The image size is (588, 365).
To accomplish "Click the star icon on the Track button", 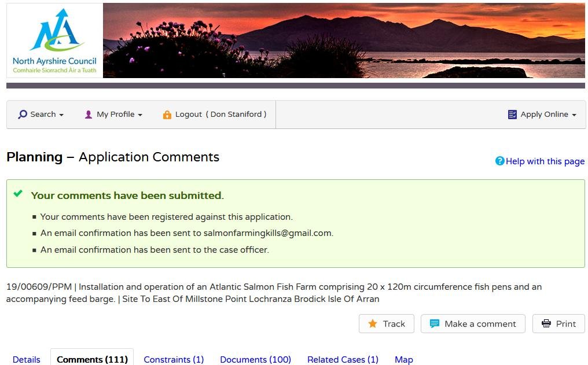I will tap(373, 324).
